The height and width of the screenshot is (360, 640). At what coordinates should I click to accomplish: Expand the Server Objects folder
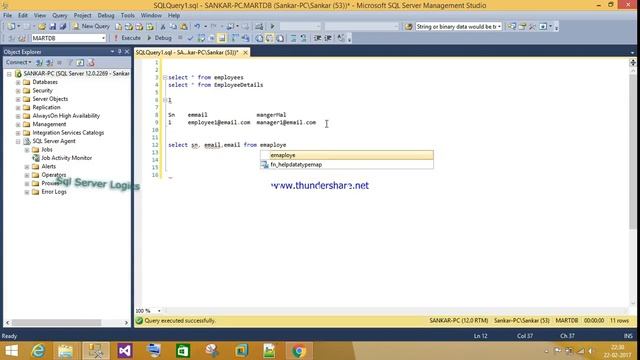[x=18, y=99]
